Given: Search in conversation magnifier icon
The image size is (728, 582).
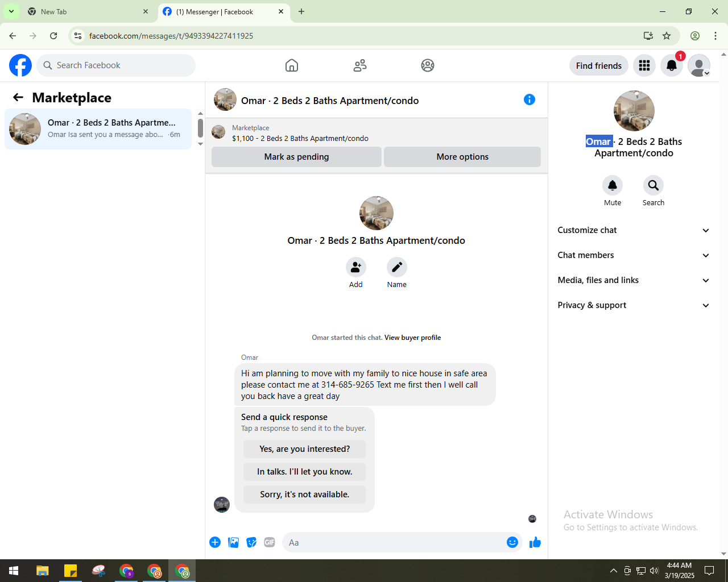Looking at the screenshot, I should (653, 185).
